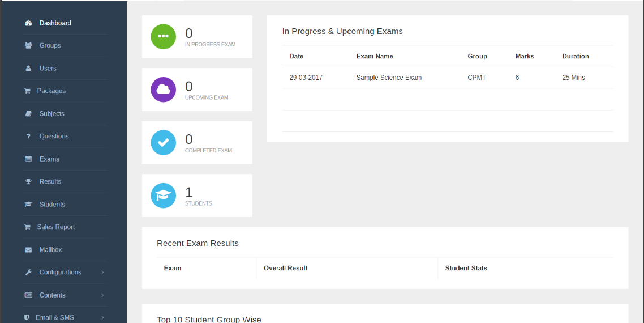Expand the Email & SMS submenu chevron
Image resolution: width=644 pixels, height=323 pixels.
click(102, 318)
